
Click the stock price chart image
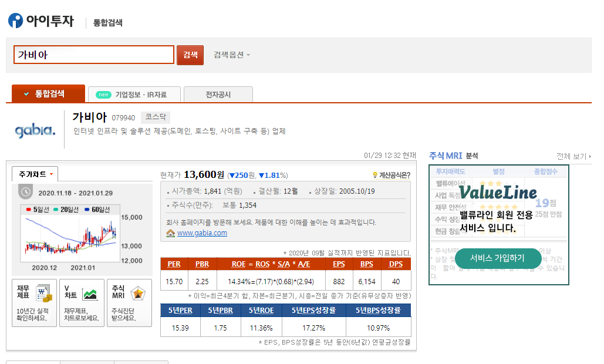coord(70,232)
